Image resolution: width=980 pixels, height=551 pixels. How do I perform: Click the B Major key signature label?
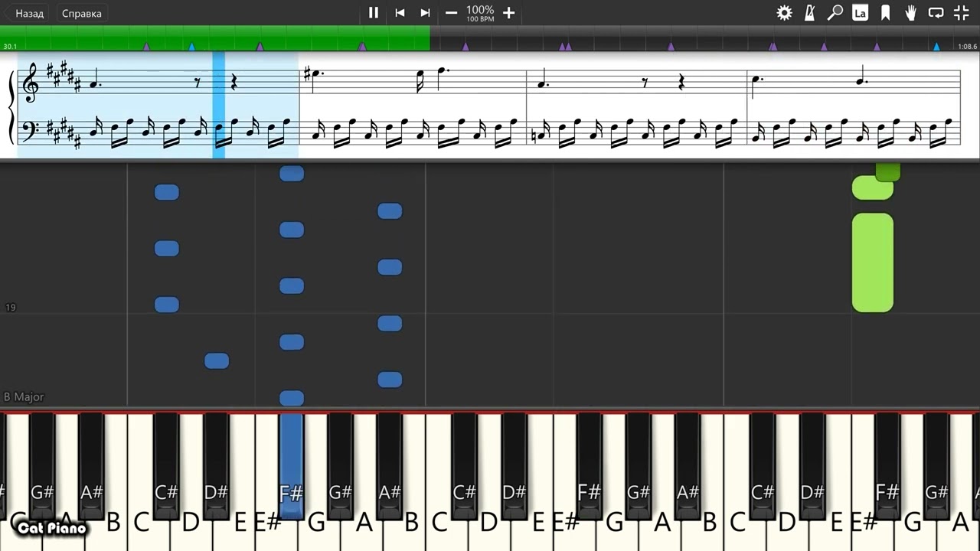24,397
